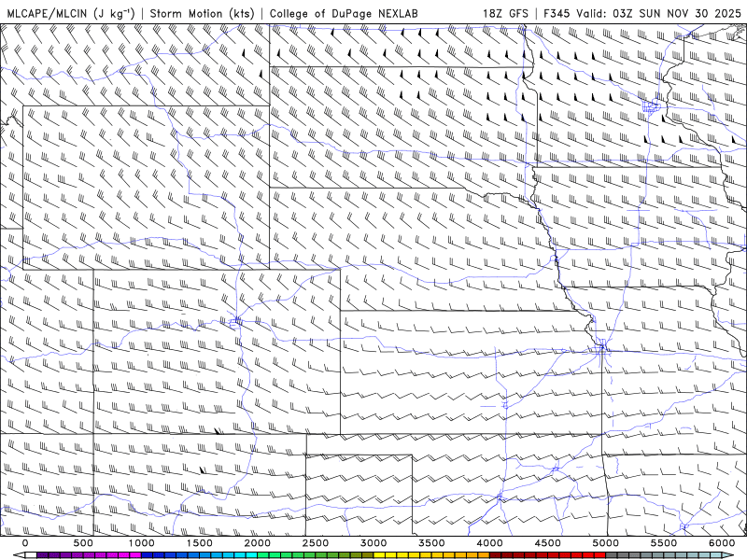Click the MLCAPE/MLCIN (J kg⁻¹) title text

pos(71,13)
